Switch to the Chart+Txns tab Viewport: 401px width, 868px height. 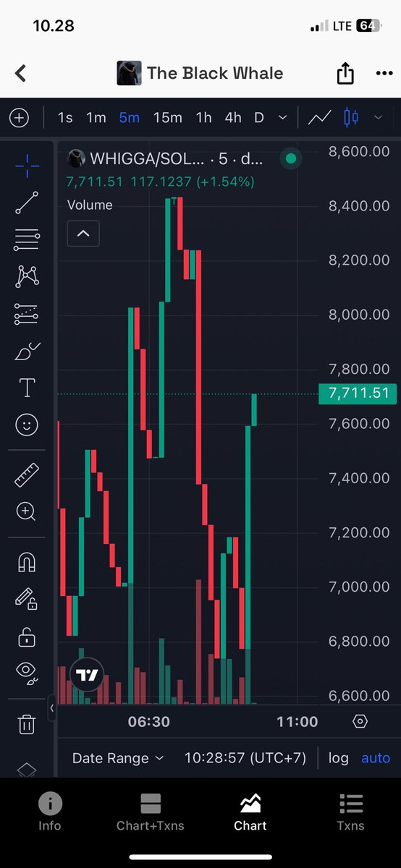151,812
